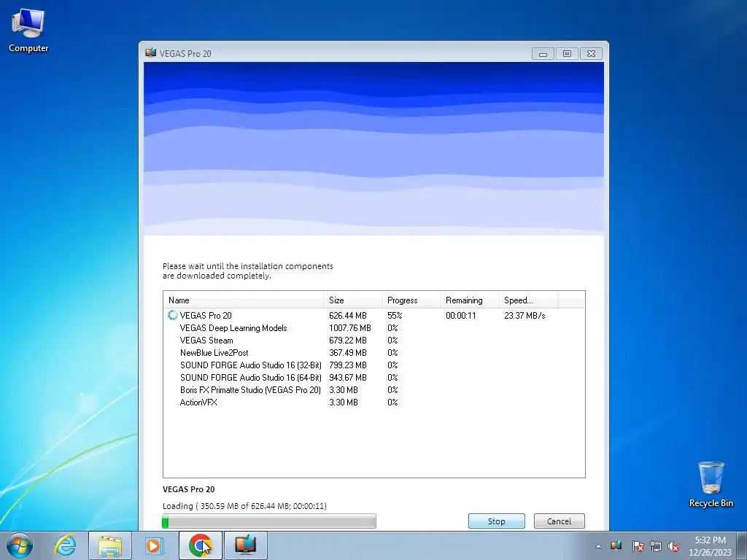This screenshot has height=560, width=747.
Task: Click the Loading status text line
Action: point(244,506)
